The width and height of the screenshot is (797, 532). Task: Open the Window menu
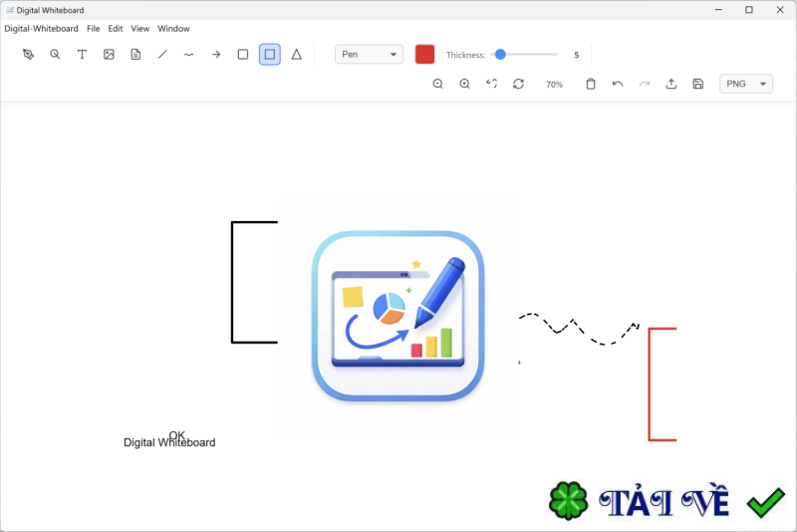pos(173,29)
